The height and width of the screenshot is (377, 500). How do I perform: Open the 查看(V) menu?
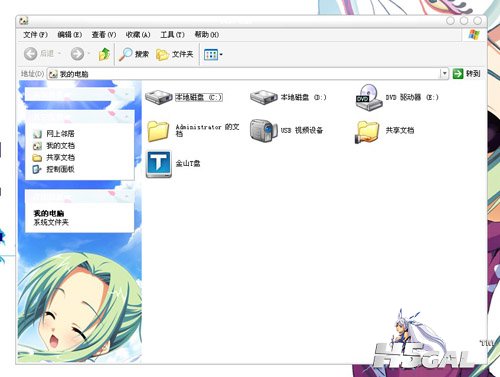tap(104, 35)
